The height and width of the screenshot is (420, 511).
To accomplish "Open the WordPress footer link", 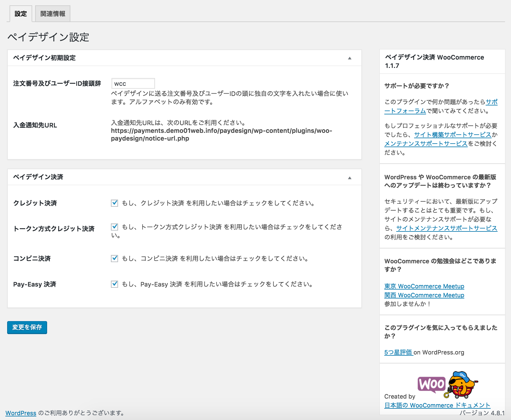I will coord(21,413).
